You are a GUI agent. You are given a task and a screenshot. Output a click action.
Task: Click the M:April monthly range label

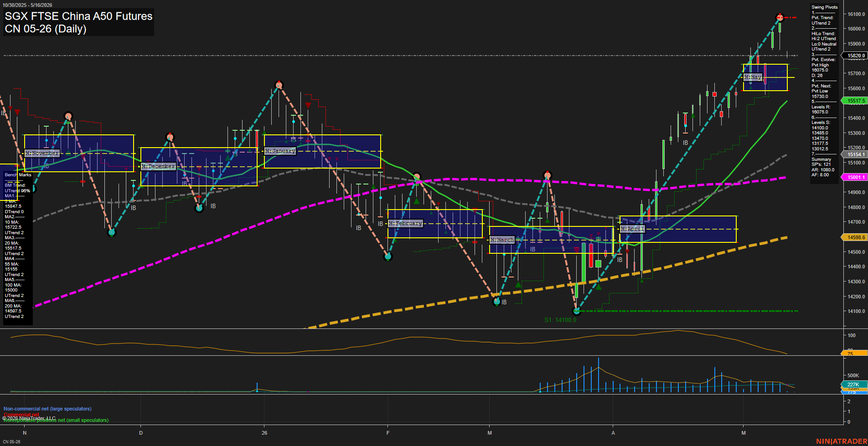pyautogui.click(x=632, y=229)
